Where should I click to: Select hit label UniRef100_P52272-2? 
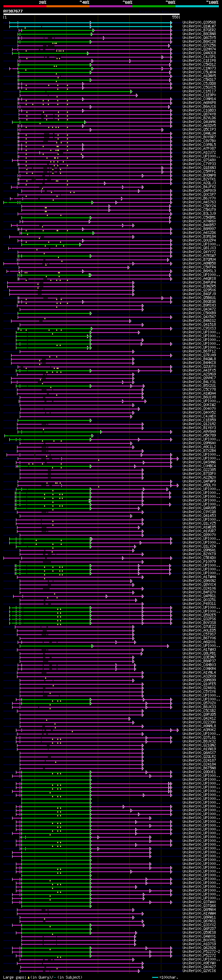point(201,951)
